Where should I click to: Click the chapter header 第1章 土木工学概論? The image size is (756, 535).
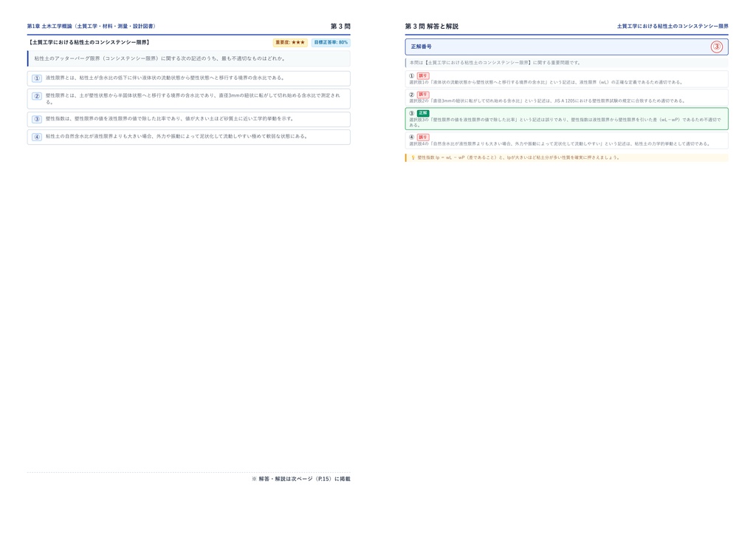(x=92, y=26)
